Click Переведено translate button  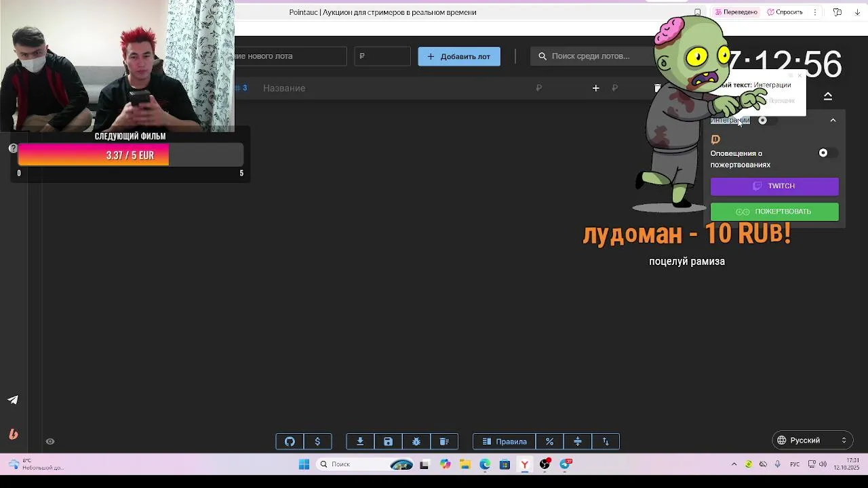pyautogui.click(x=736, y=12)
